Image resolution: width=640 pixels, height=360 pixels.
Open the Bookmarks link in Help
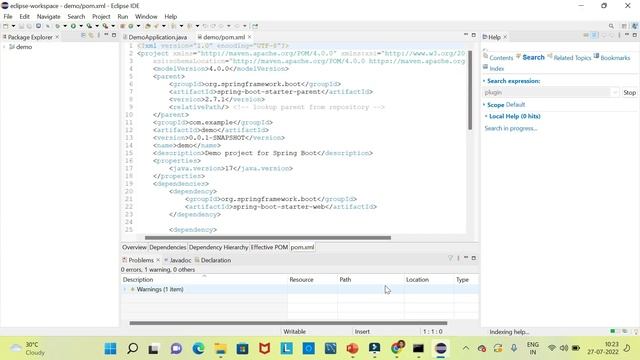[615, 58]
